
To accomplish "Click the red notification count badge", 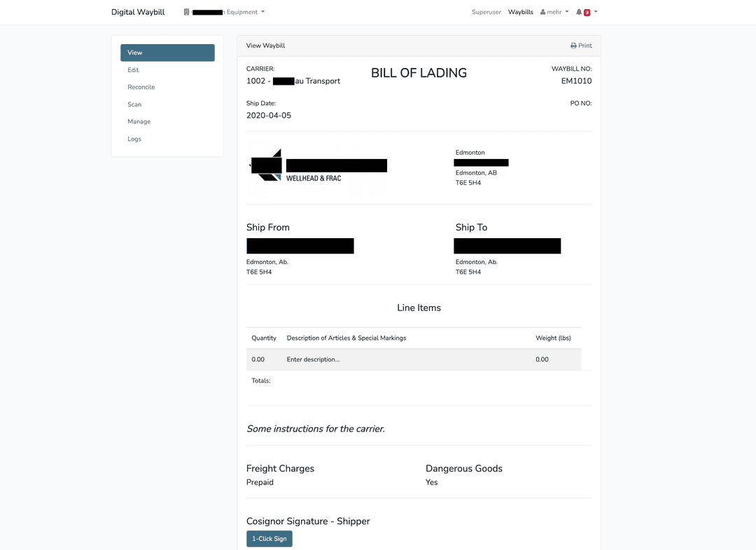I will coord(587,13).
